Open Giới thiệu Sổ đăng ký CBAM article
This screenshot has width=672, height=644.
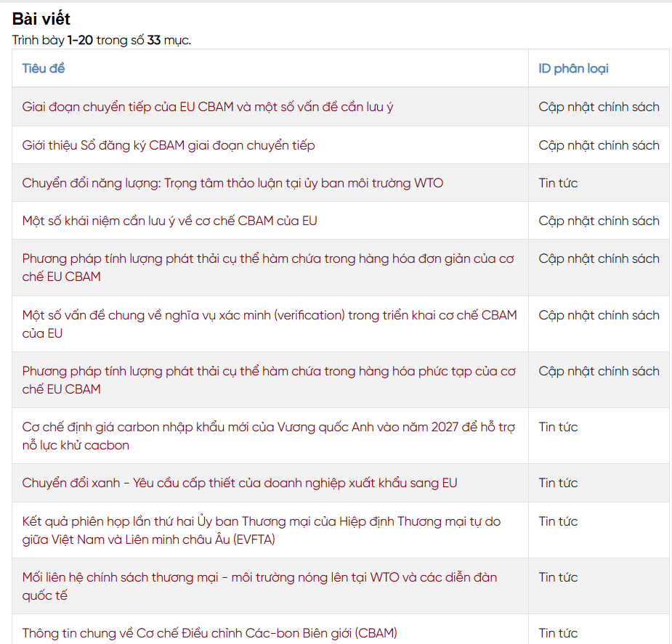pos(169,145)
